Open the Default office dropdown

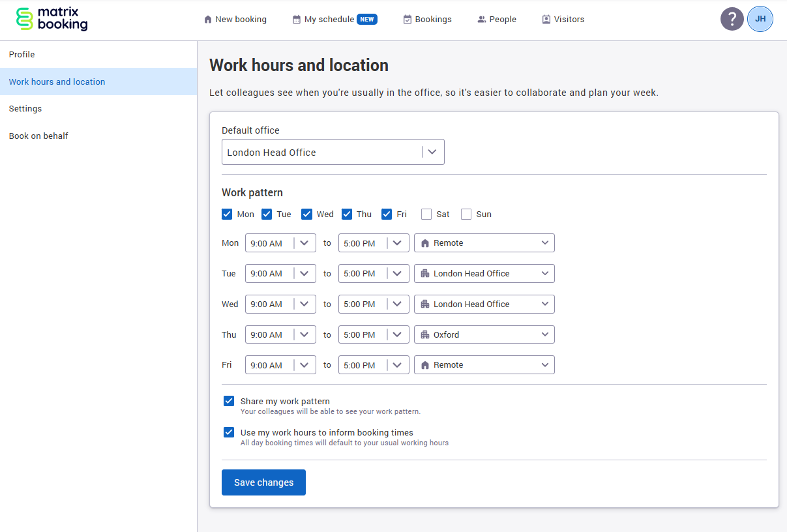(333, 152)
